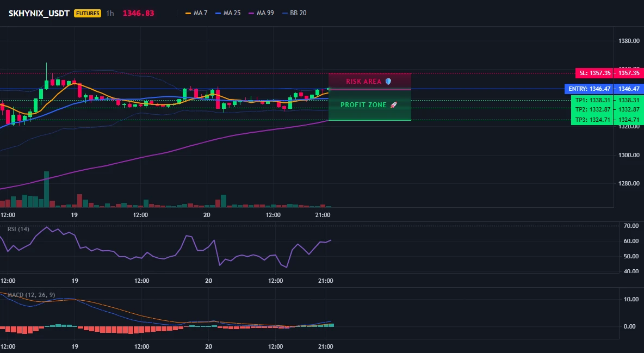Select the 1h timeframe label

[110, 13]
